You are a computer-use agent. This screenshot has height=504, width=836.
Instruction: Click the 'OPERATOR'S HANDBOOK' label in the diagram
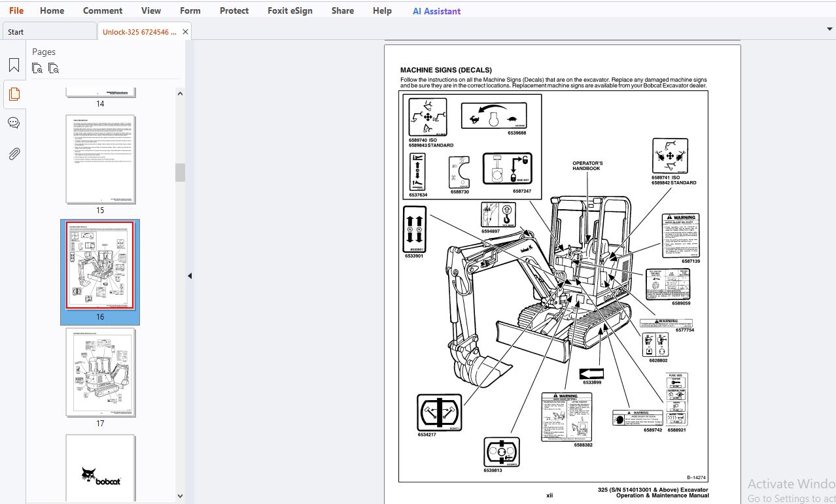click(587, 166)
